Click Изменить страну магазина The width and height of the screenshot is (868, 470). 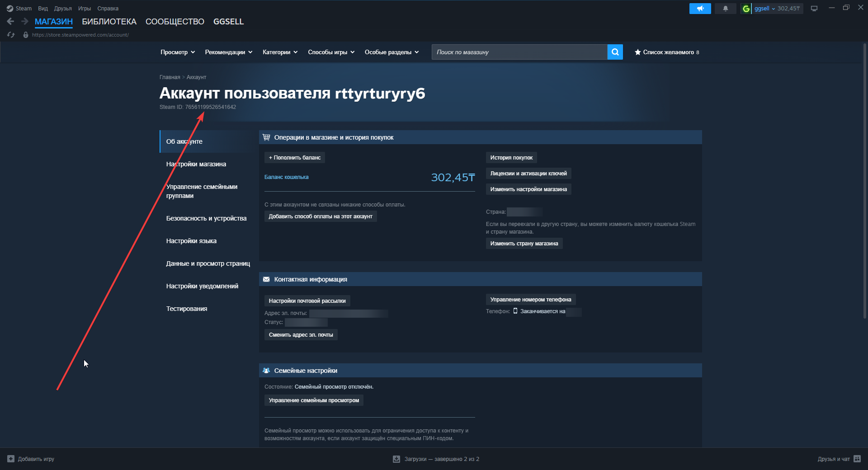click(524, 244)
